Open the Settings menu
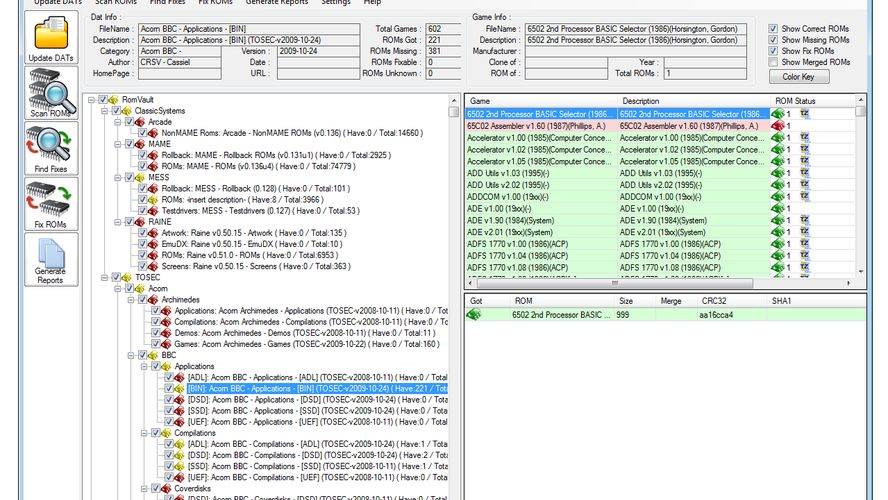This screenshot has width=888, height=500. pyautogui.click(x=335, y=3)
